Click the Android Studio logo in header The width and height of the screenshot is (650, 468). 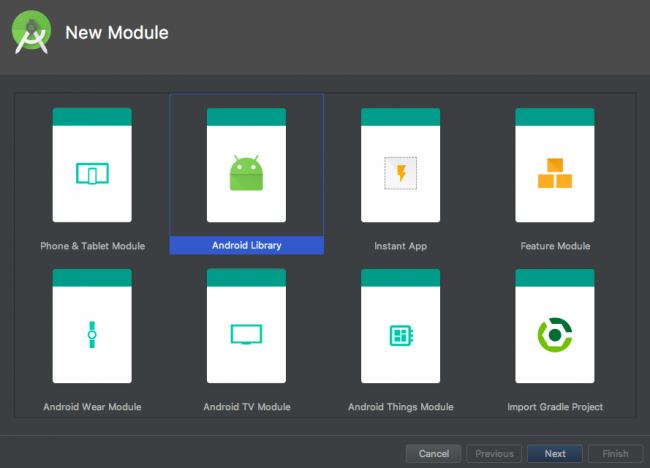click(32, 32)
